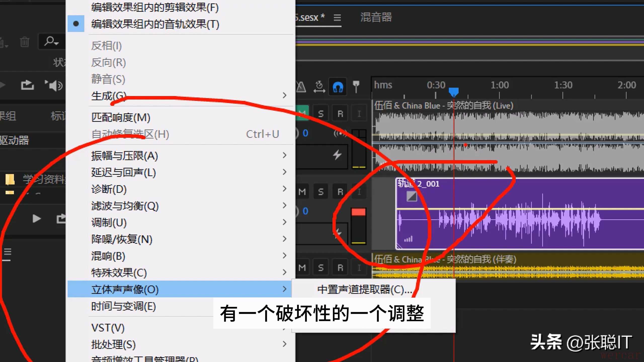Screen dimensions: 644x362
Task: Click the first track's blue volume value 0
Action: pyautogui.click(x=305, y=133)
